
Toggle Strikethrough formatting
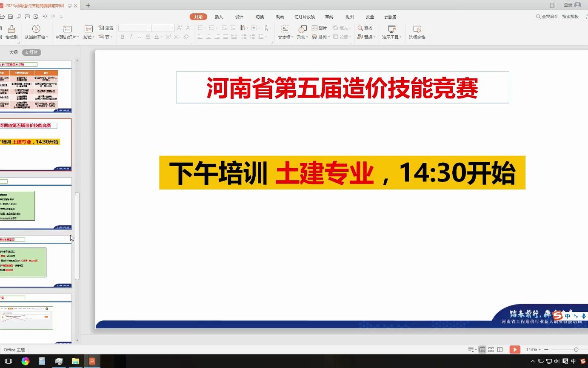[148, 37]
